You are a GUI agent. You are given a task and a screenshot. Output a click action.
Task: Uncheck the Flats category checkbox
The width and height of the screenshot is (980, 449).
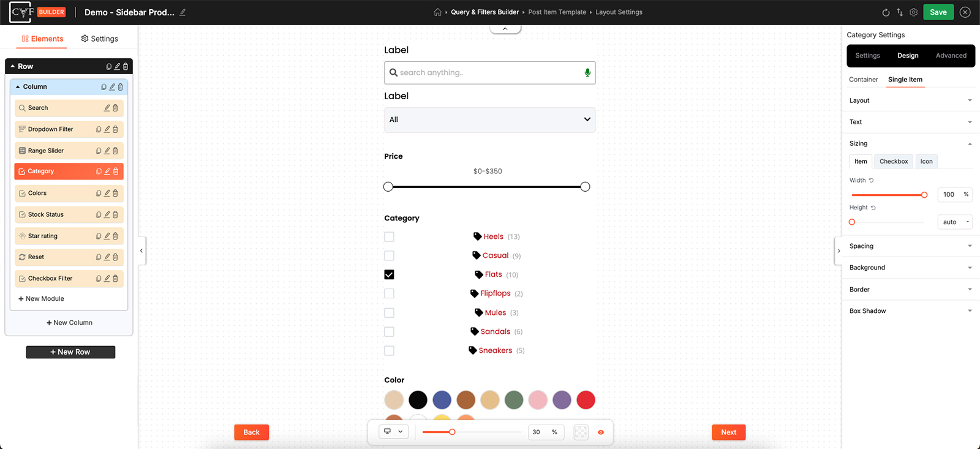pyautogui.click(x=389, y=275)
